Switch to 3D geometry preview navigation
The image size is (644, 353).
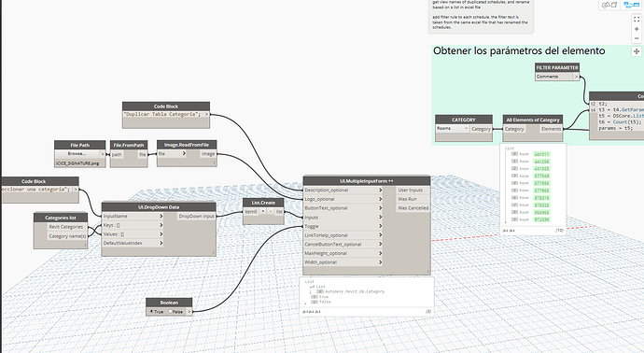click(x=609, y=5)
